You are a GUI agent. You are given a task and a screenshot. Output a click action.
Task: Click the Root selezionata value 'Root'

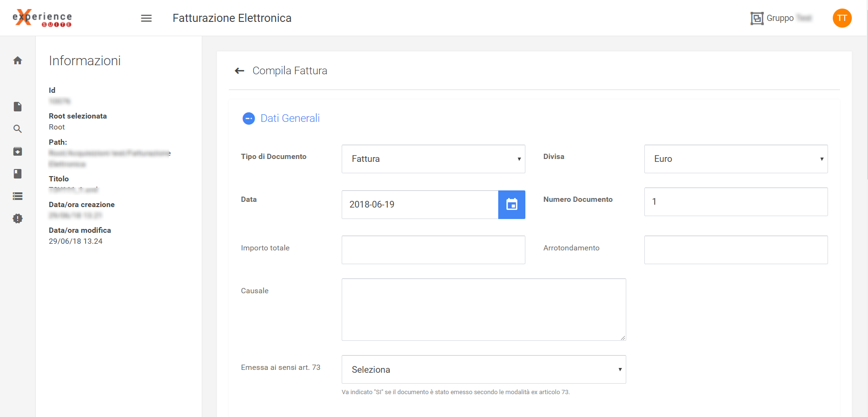pos(57,127)
